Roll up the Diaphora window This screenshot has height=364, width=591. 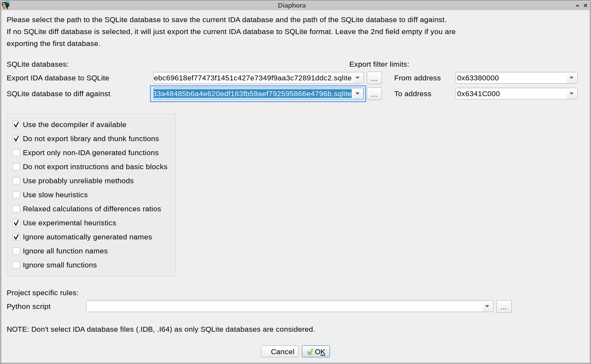(577, 5)
